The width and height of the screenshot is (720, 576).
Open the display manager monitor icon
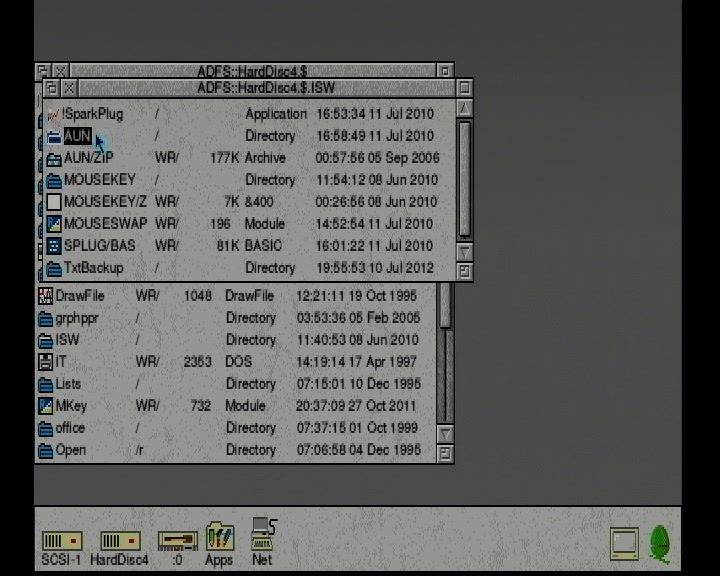pos(624,544)
